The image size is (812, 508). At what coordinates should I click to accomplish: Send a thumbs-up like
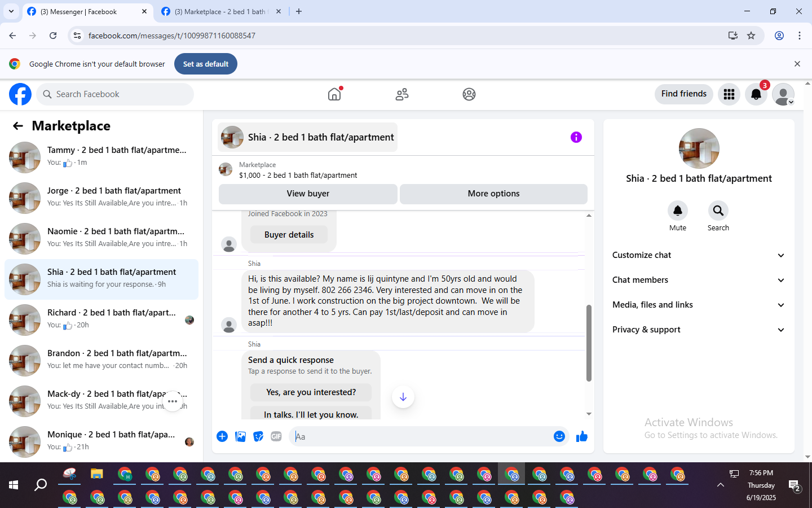[582, 436]
